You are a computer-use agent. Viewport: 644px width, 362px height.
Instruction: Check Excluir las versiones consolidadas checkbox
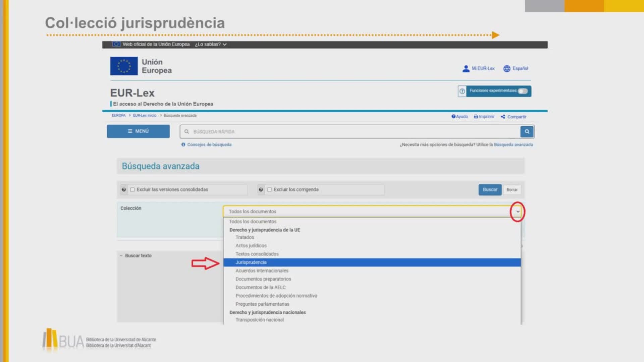coord(132,190)
